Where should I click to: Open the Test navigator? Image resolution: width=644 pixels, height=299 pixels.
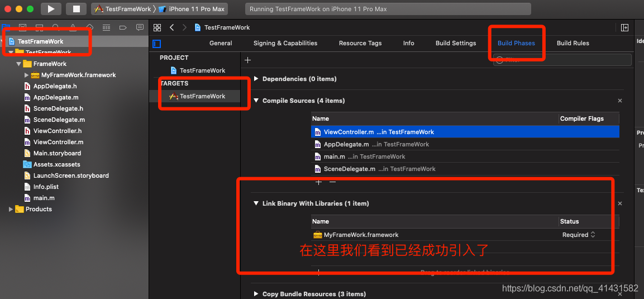click(89, 27)
